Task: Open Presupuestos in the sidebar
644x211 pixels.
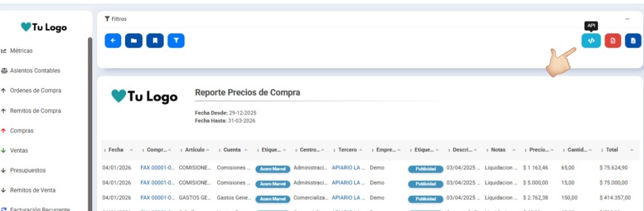Action: pyautogui.click(x=24, y=170)
